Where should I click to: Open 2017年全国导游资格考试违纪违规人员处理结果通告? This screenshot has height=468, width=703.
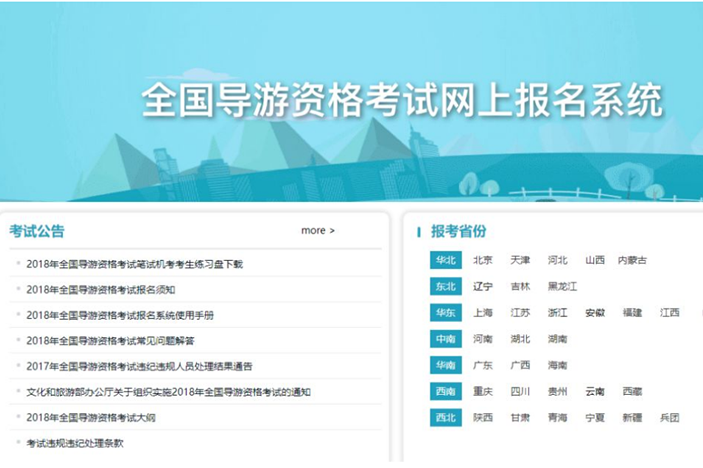point(139,366)
